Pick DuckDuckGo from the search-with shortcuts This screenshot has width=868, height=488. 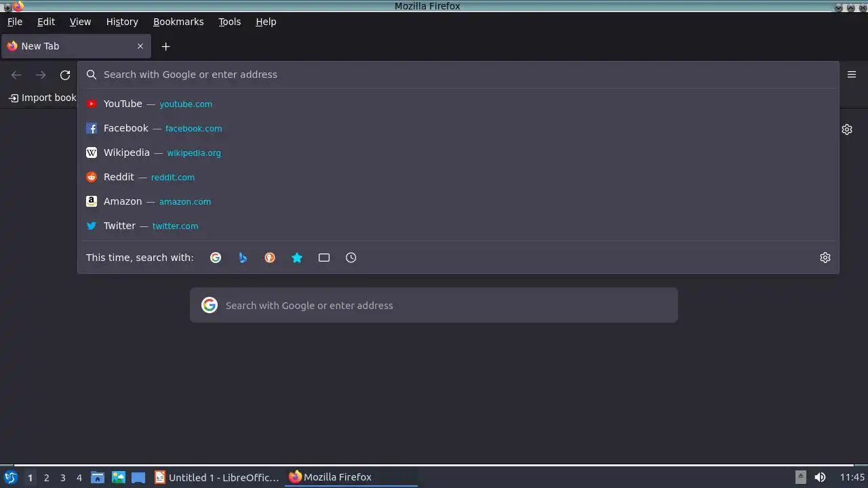(x=270, y=258)
